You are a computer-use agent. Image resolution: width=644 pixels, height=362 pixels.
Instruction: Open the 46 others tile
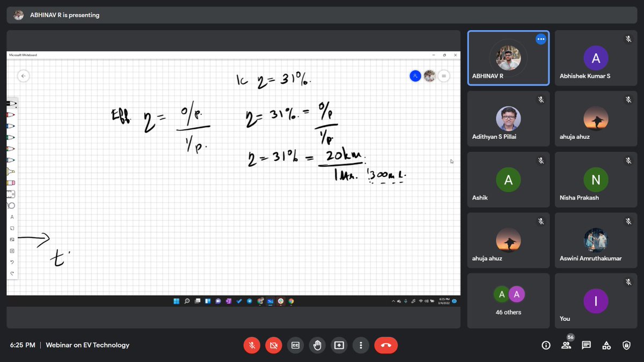pyautogui.click(x=508, y=301)
